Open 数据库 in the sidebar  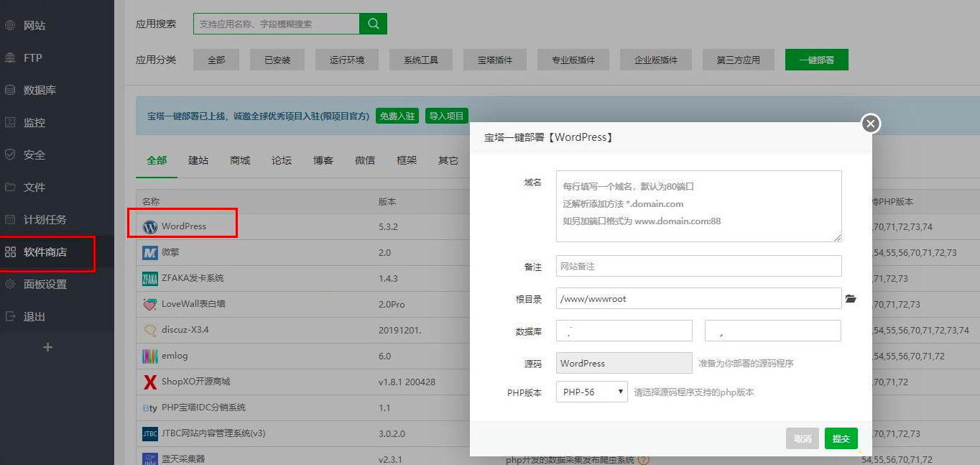pyautogui.click(x=40, y=90)
